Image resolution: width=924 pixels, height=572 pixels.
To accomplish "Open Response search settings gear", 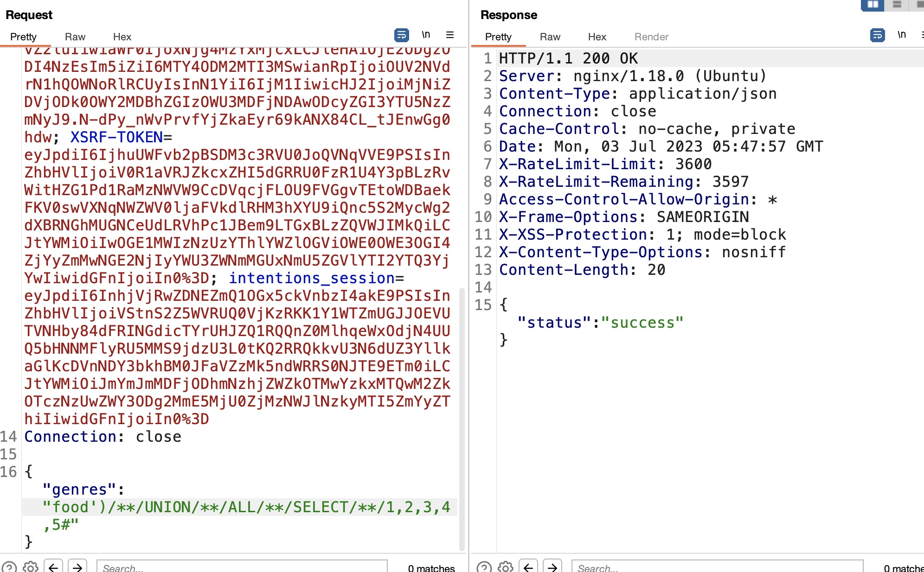I will (505, 567).
